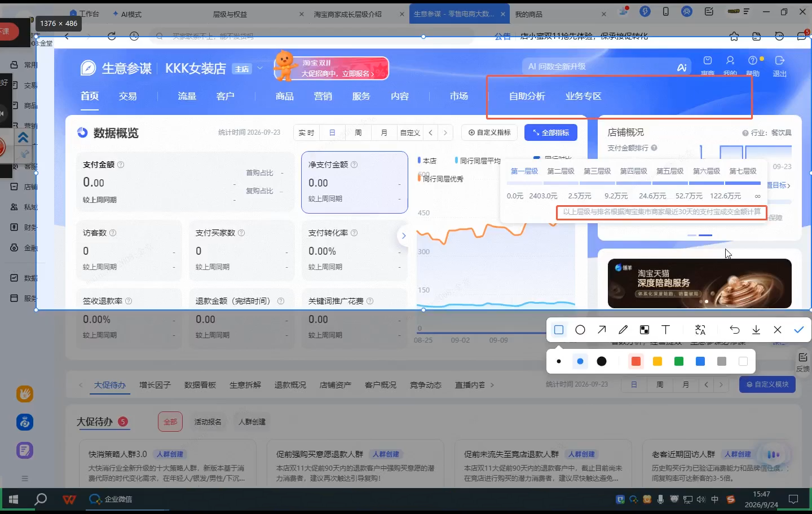Image resolution: width=812 pixels, height=514 pixels.
Task: Pick the red annotation color
Action: pyautogui.click(x=636, y=361)
